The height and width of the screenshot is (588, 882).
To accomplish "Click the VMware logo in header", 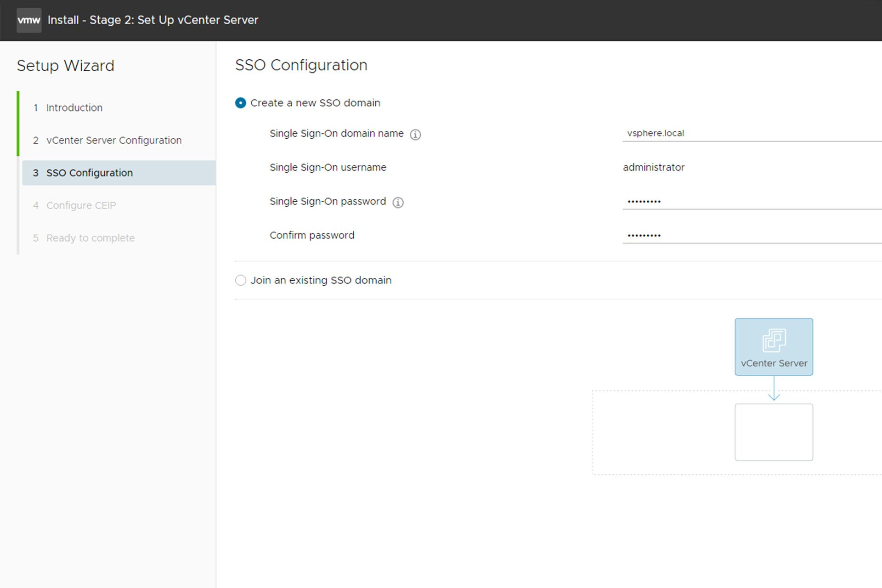I will 29,20.
